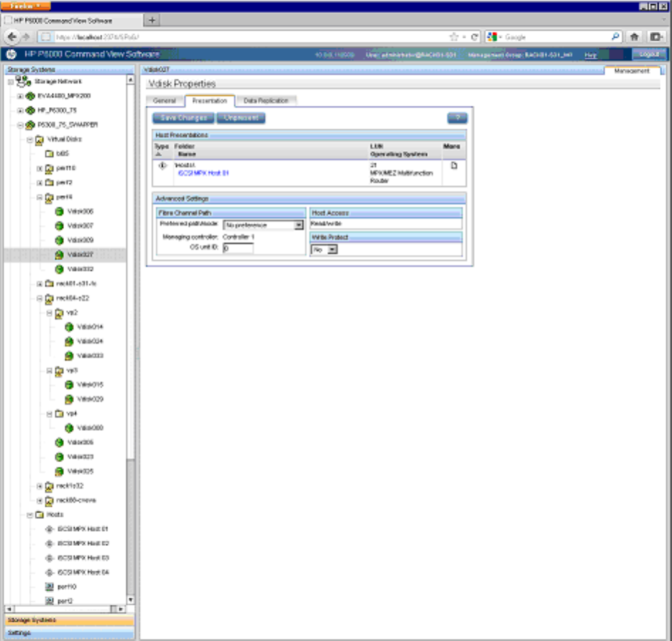The image size is (672, 641).
Task: Click the iSCSI MPX Host 01 tree icon
Action: pyautogui.click(x=49, y=529)
